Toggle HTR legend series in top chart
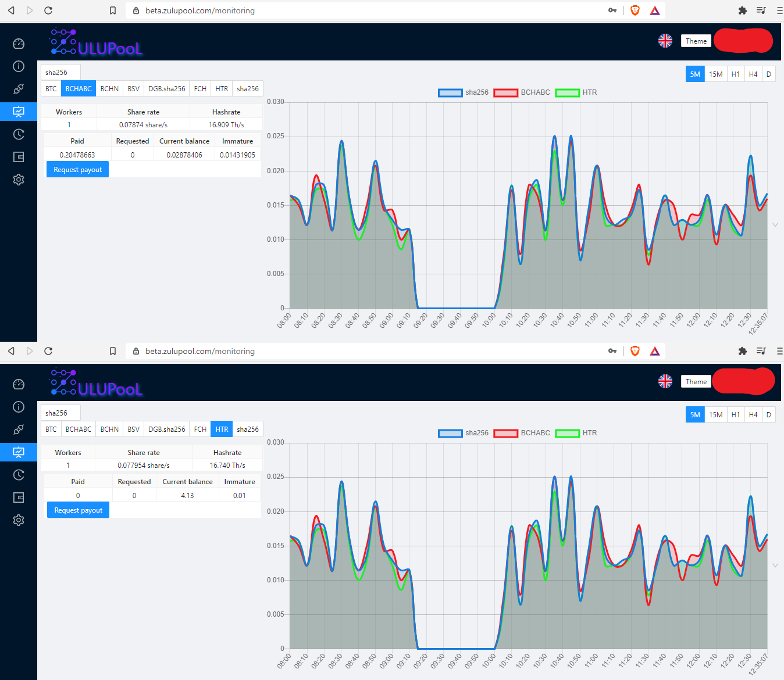The height and width of the screenshot is (680, 784). point(576,92)
